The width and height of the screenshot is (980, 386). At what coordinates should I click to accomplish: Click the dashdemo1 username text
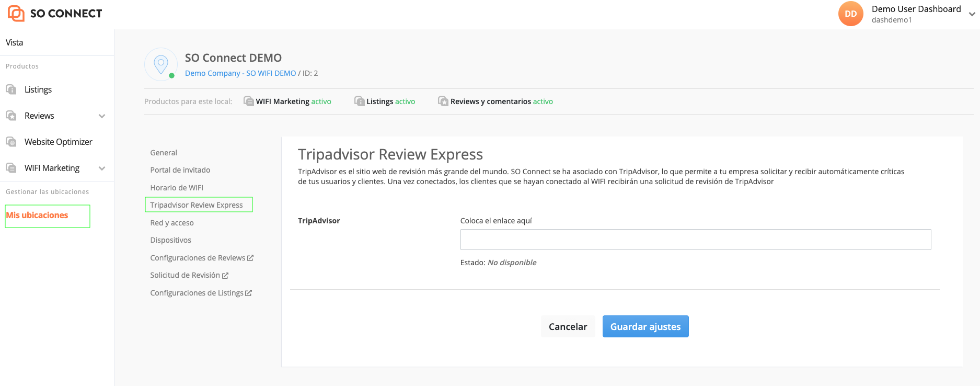click(892, 20)
